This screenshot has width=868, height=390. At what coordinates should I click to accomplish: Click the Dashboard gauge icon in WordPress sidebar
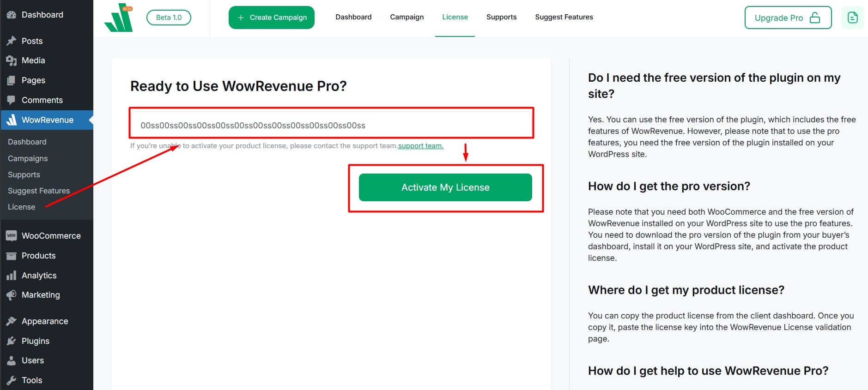[12, 15]
